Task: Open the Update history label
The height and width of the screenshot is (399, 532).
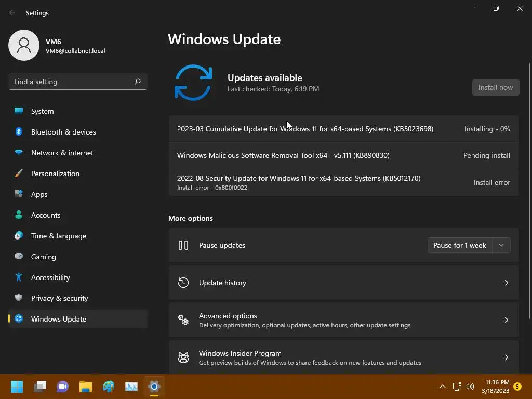Action: 222,283
